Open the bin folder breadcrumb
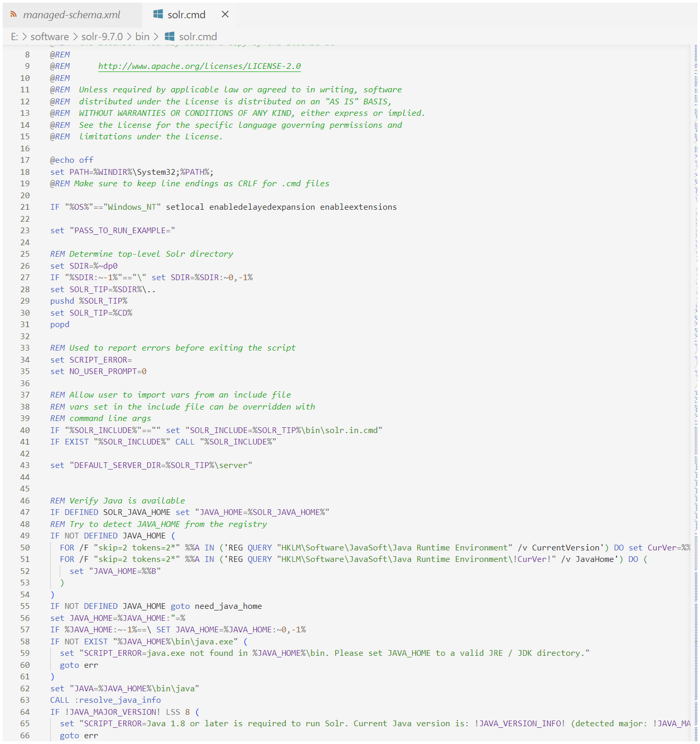Viewport: 700px width, 744px height. pos(142,37)
